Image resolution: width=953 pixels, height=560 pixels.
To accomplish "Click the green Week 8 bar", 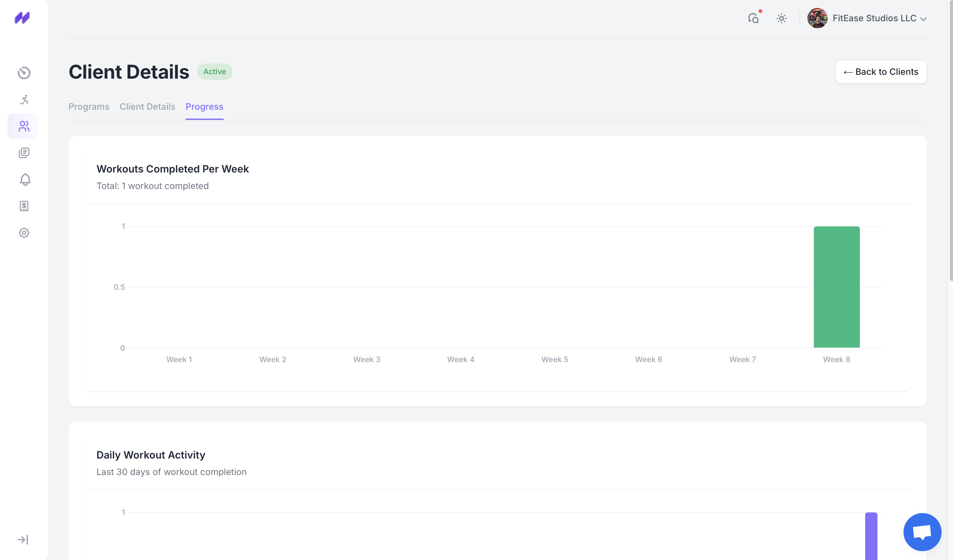I will [837, 287].
